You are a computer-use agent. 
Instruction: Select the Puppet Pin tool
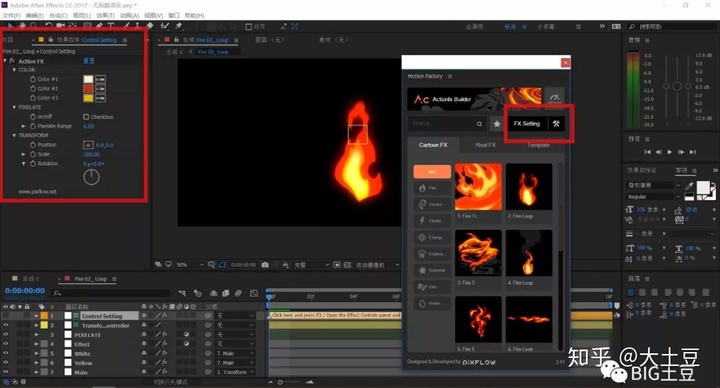tap(179, 26)
